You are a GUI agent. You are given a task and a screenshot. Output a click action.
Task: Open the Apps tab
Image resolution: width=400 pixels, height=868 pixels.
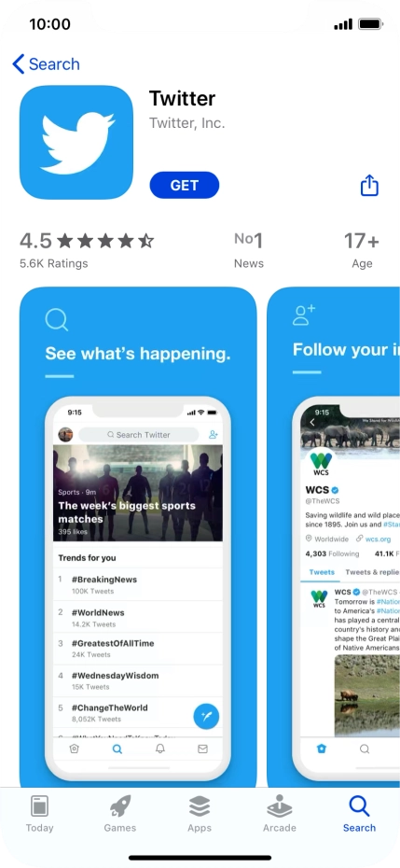pyautogui.click(x=200, y=814)
